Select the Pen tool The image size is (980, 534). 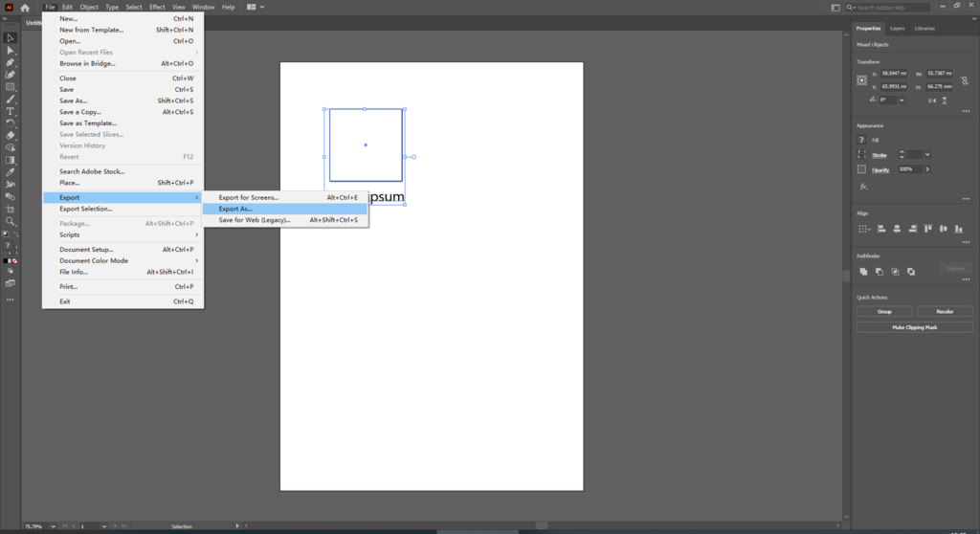click(x=10, y=62)
